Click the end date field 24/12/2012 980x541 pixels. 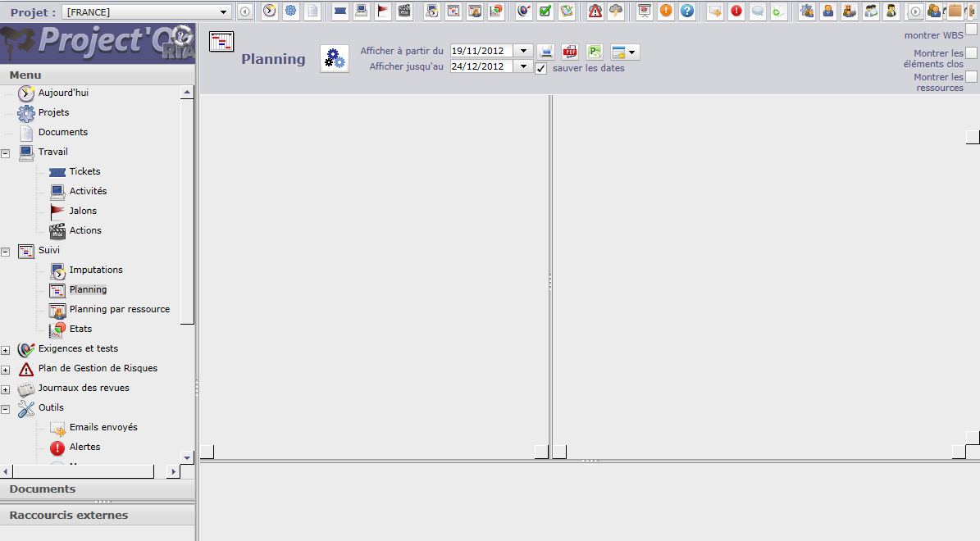(x=481, y=66)
